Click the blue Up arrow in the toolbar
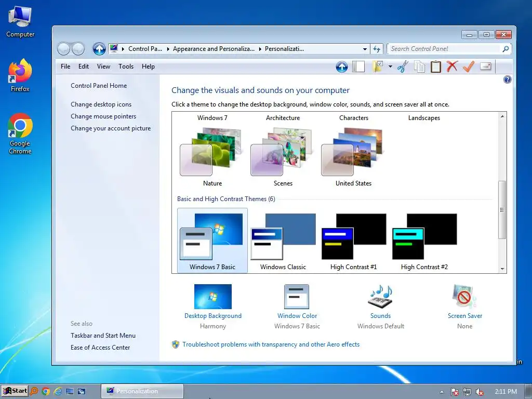Screen dimensions: 532x399 (342, 66)
